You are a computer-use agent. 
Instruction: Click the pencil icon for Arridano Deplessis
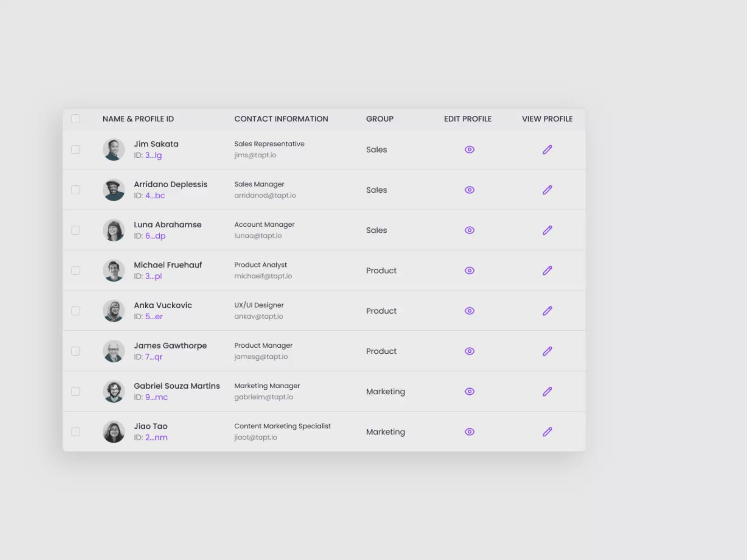[x=547, y=190]
